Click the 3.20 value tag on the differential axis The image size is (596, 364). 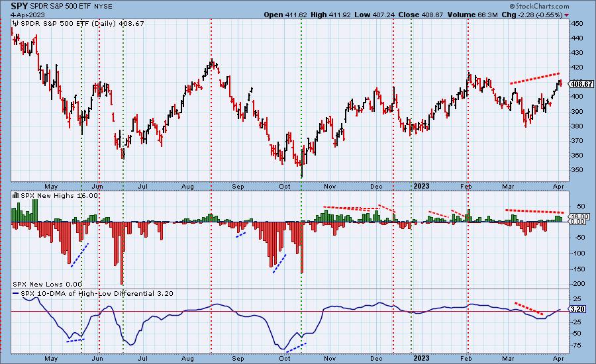[x=577, y=309]
